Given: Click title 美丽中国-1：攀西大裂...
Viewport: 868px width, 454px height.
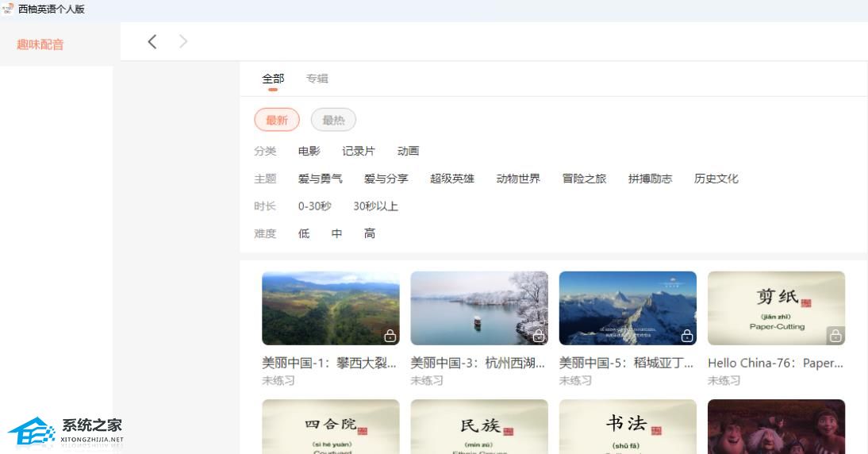Looking at the screenshot, I should [x=329, y=364].
